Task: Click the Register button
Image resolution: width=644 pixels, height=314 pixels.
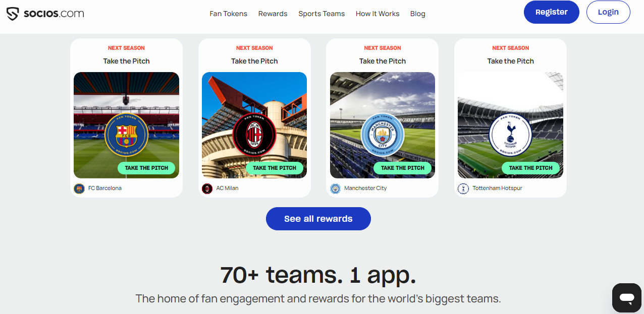Action: tap(552, 12)
